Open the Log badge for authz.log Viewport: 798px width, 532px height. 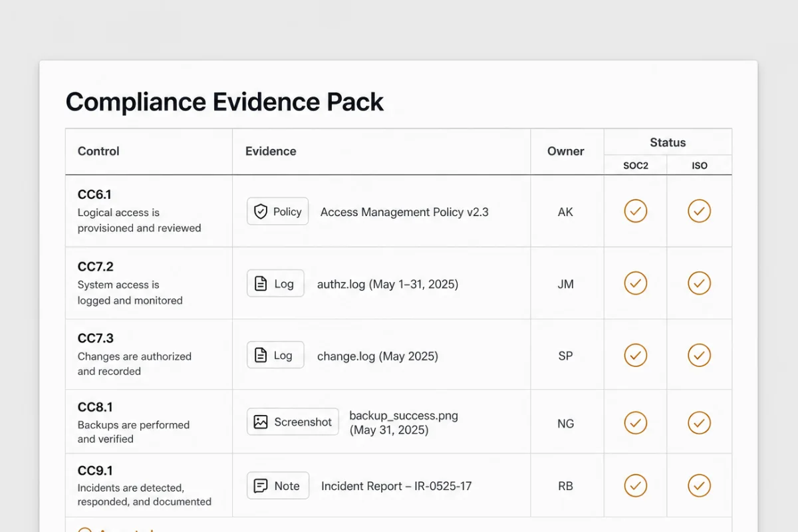[275, 283]
